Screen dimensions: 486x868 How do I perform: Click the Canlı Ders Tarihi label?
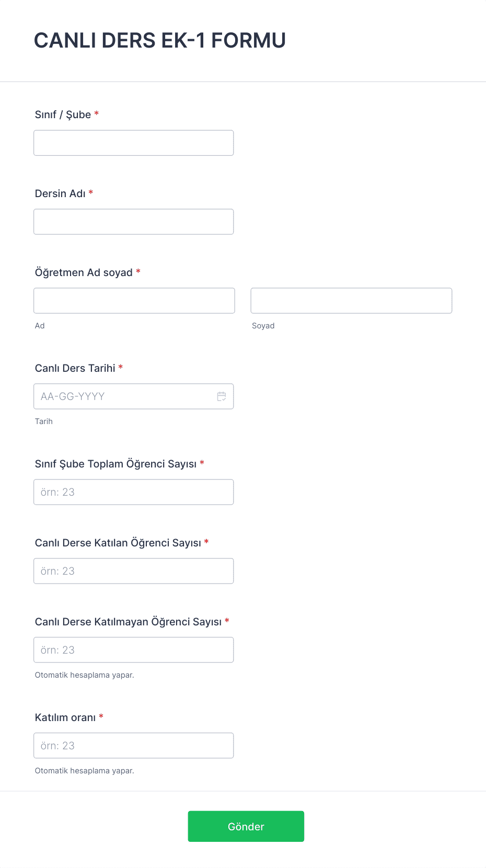(x=75, y=368)
